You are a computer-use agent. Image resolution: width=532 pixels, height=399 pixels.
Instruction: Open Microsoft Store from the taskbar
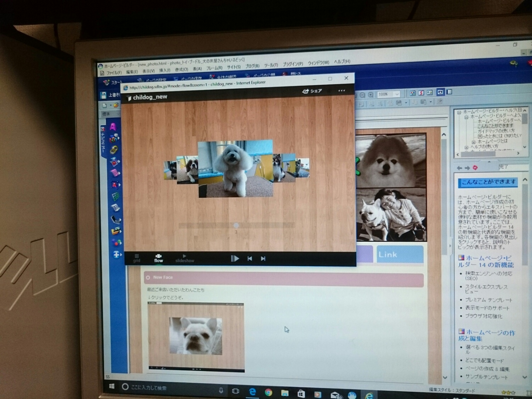click(x=301, y=394)
